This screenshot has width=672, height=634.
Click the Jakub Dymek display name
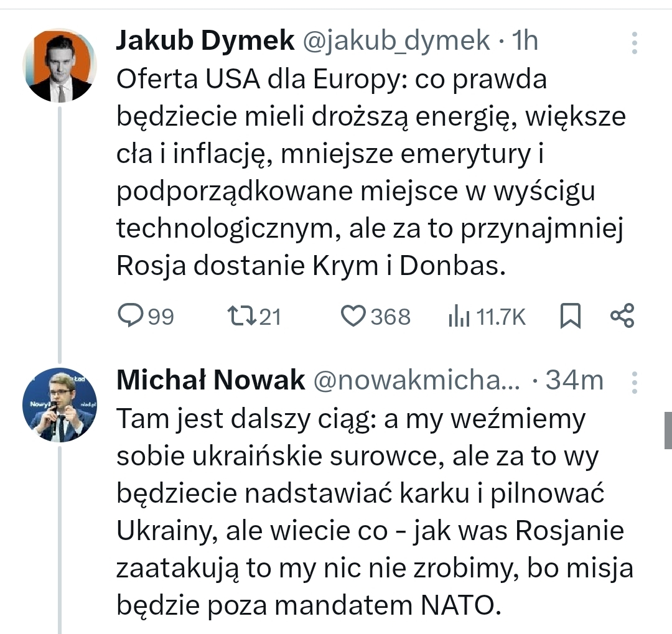pos(205,41)
